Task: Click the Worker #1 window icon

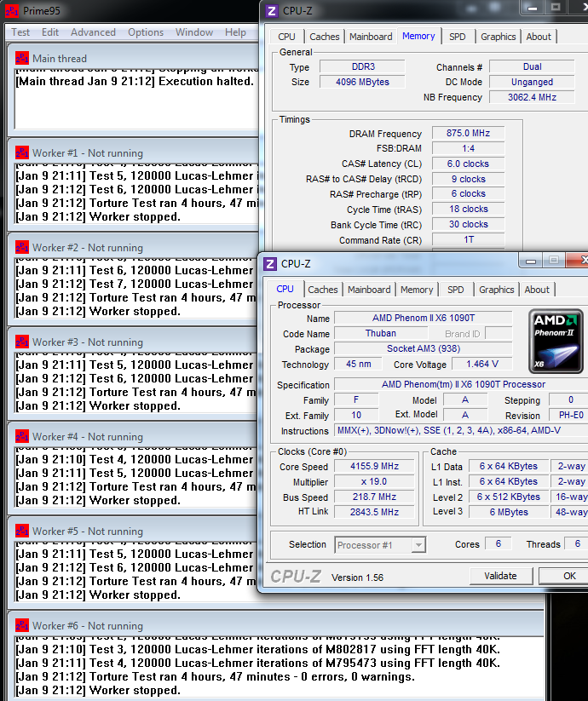Action: (22, 153)
